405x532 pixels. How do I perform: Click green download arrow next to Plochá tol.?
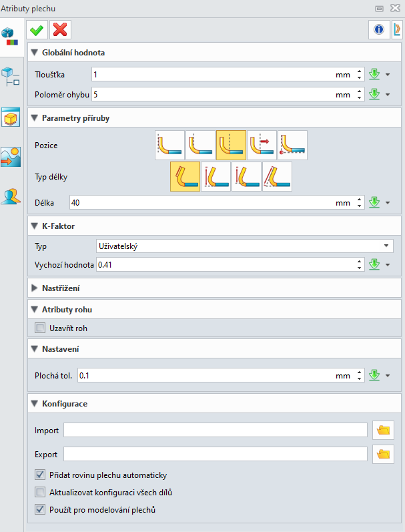[374, 376]
